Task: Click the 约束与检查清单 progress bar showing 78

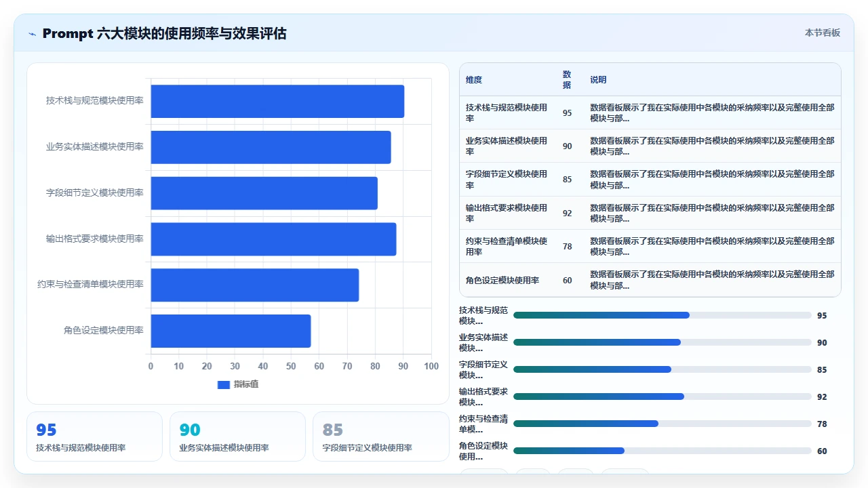Action: point(663,424)
